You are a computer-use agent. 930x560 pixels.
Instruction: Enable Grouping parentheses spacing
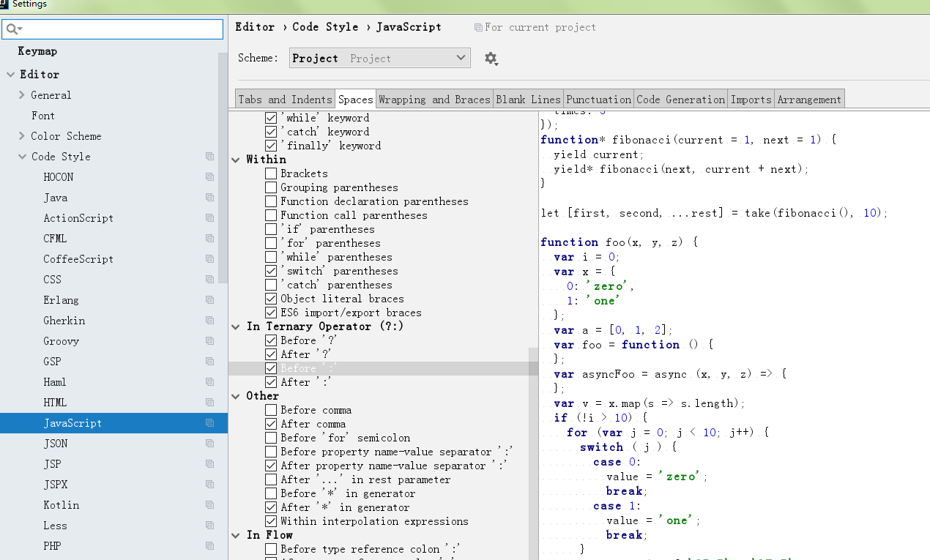click(x=271, y=187)
